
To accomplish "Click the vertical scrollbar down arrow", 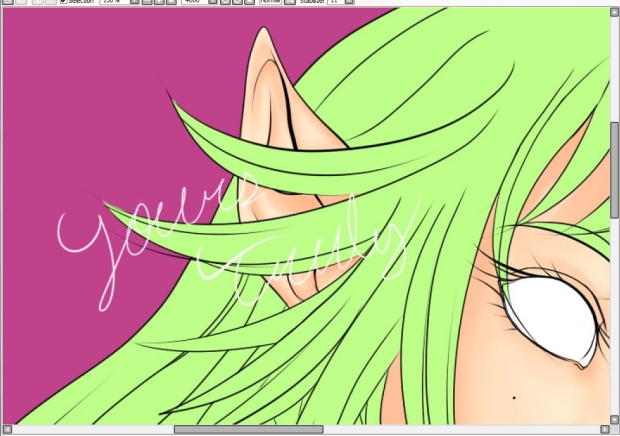I will coord(615,419).
